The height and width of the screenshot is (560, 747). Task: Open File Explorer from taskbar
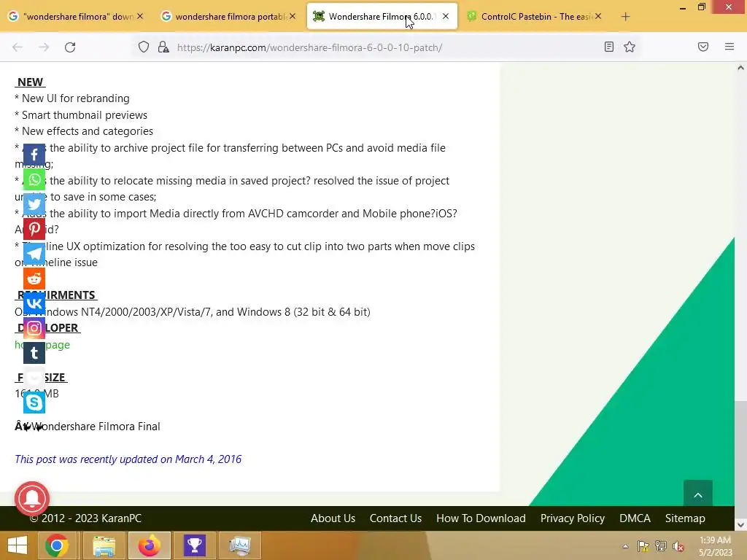[x=104, y=545]
